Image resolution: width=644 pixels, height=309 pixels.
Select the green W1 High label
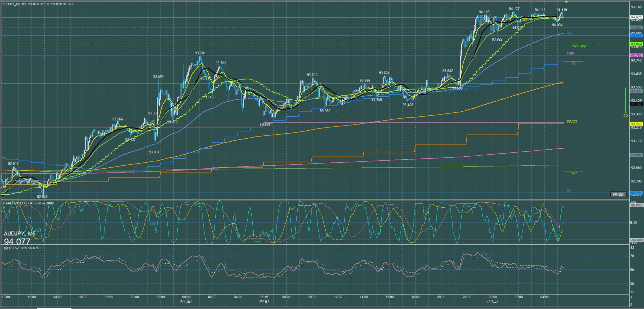coord(580,46)
